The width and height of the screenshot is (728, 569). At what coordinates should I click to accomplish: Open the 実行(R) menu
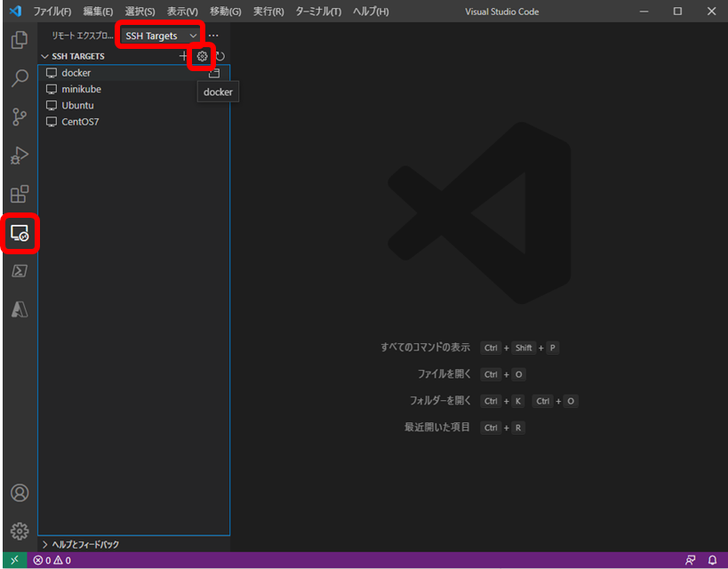coord(268,12)
